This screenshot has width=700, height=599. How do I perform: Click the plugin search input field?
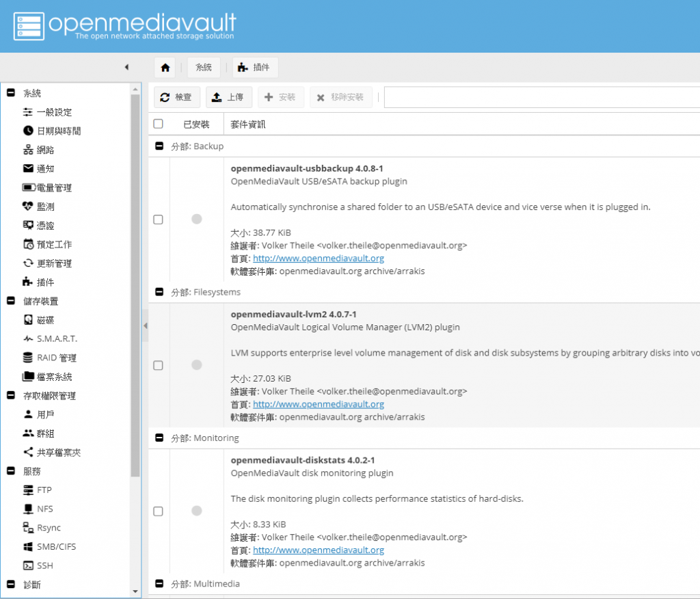tap(540, 97)
